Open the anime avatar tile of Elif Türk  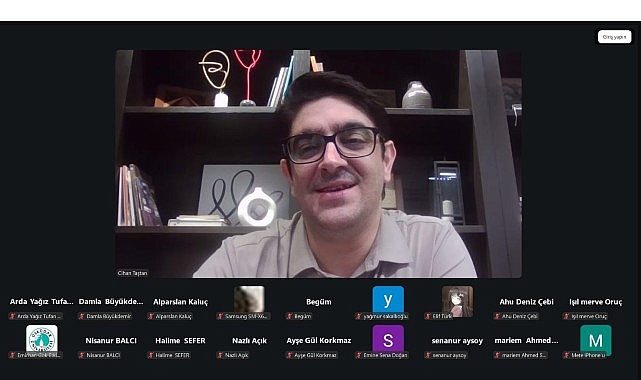point(457,301)
